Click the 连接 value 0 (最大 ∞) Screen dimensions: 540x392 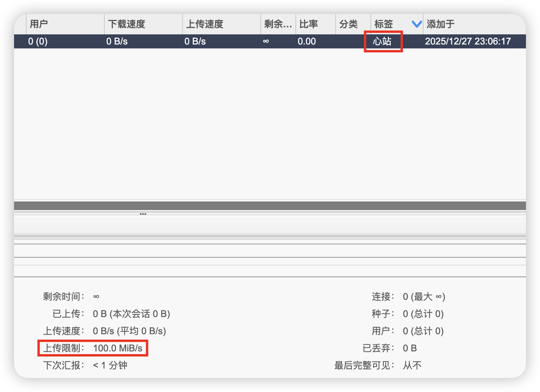coord(424,297)
